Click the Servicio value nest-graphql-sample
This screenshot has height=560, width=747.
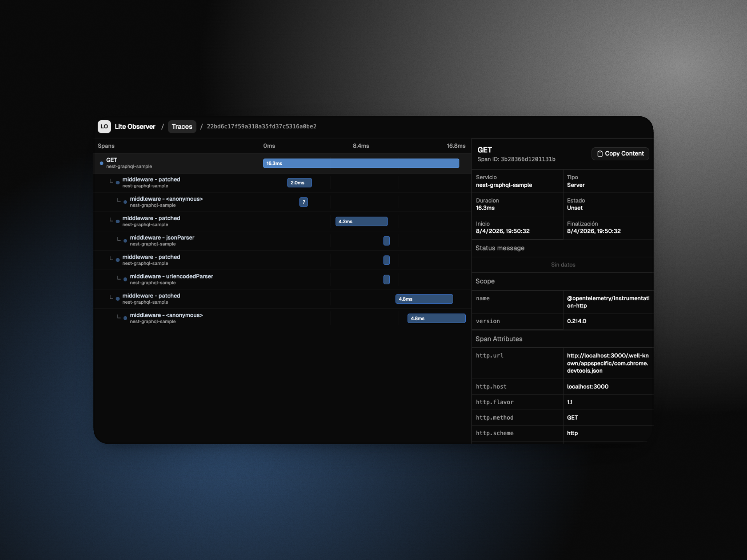(504, 185)
